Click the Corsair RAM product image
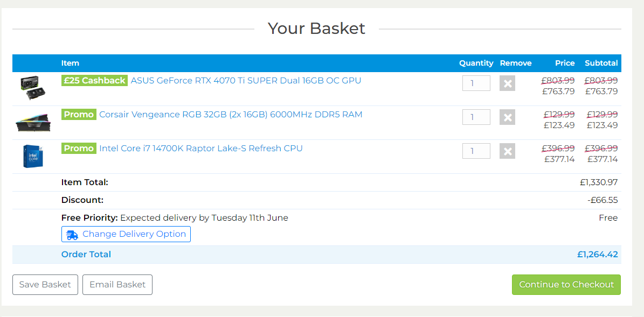Image resolution: width=644 pixels, height=317 pixels. click(33, 123)
